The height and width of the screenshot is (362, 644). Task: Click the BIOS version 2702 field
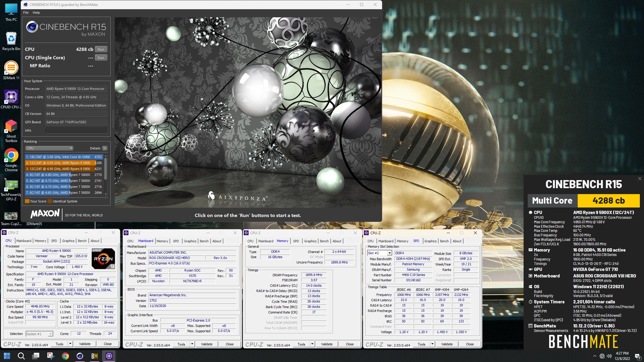coord(192,300)
